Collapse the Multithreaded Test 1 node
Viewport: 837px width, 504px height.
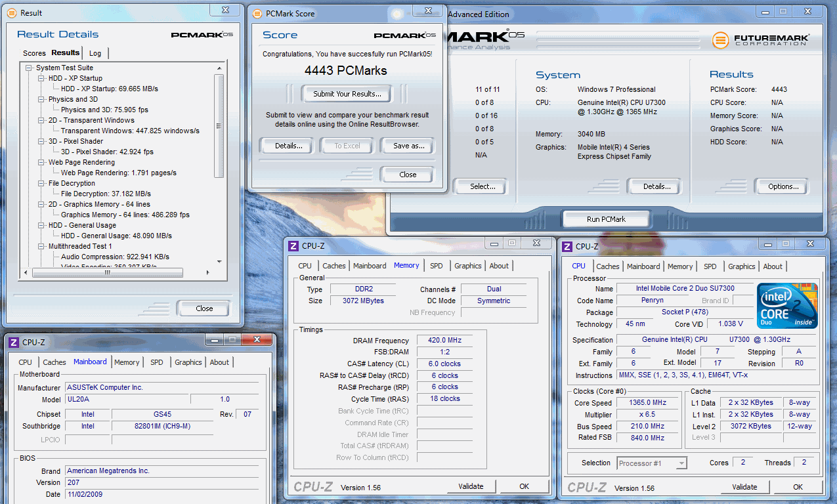coord(42,246)
